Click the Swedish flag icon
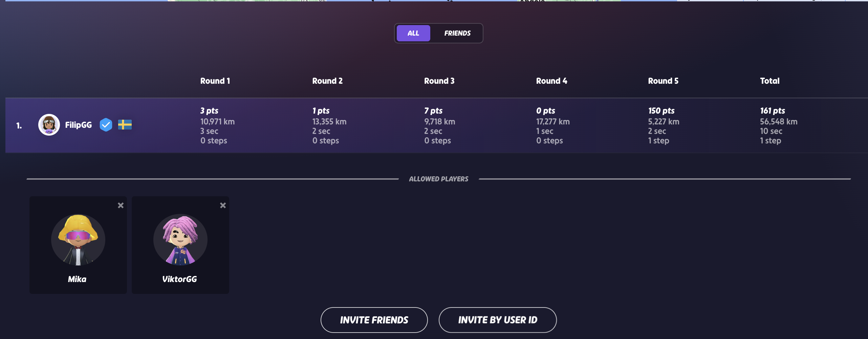This screenshot has width=868, height=339. pos(125,125)
